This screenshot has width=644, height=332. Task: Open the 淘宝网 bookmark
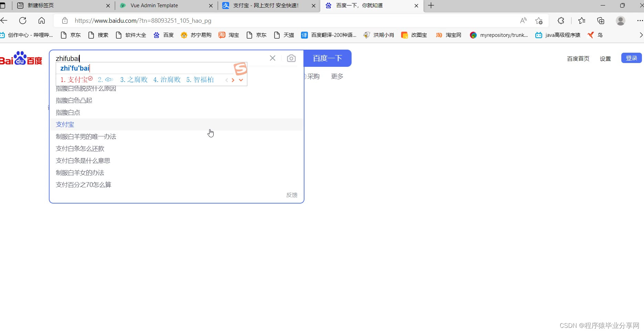[x=449, y=35]
